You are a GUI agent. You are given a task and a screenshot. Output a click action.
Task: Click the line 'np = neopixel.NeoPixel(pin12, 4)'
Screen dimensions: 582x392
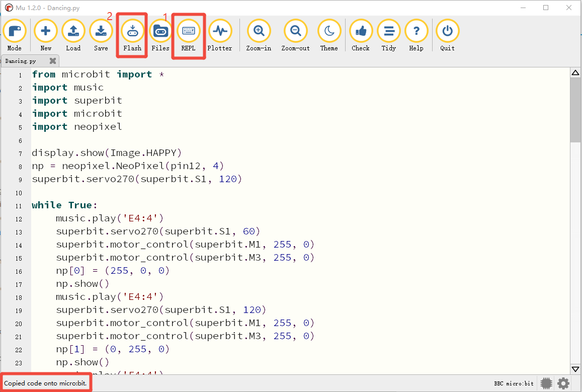click(128, 166)
